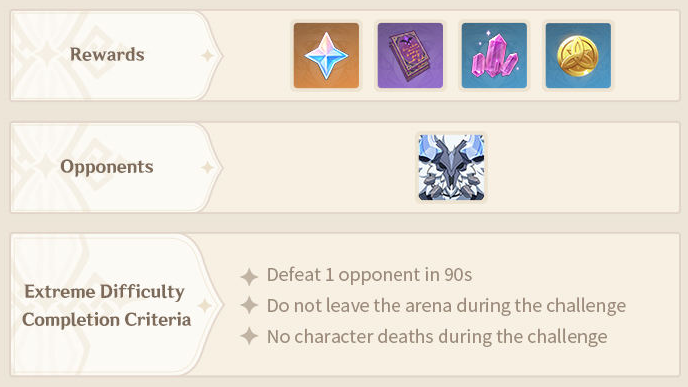Viewport: 688px width, 387px height.
Task: Click the star bullet beside No character deaths
Action: click(x=249, y=336)
